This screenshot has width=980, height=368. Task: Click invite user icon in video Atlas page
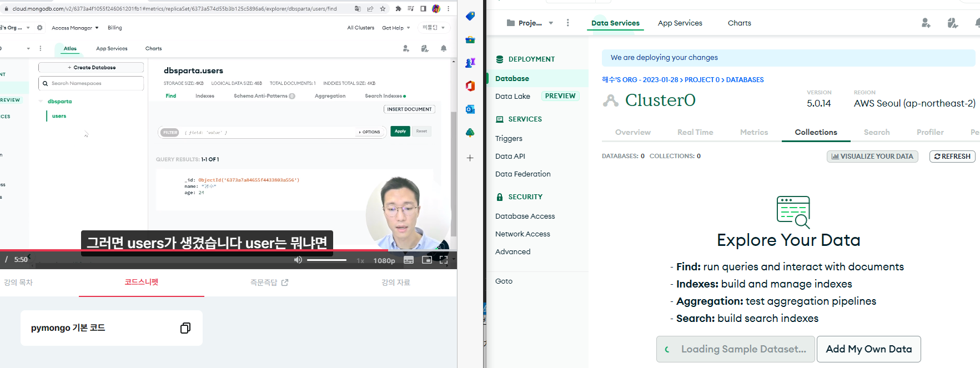[x=406, y=49]
